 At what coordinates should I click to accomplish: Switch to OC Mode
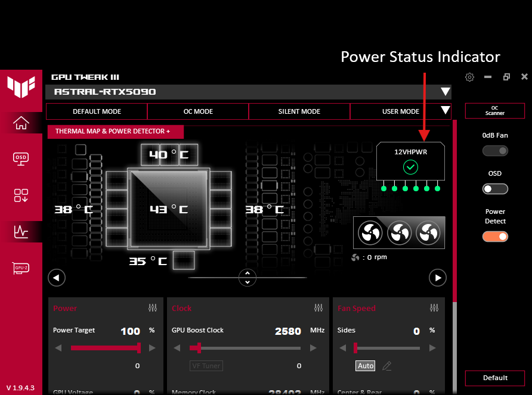(198, 111)
